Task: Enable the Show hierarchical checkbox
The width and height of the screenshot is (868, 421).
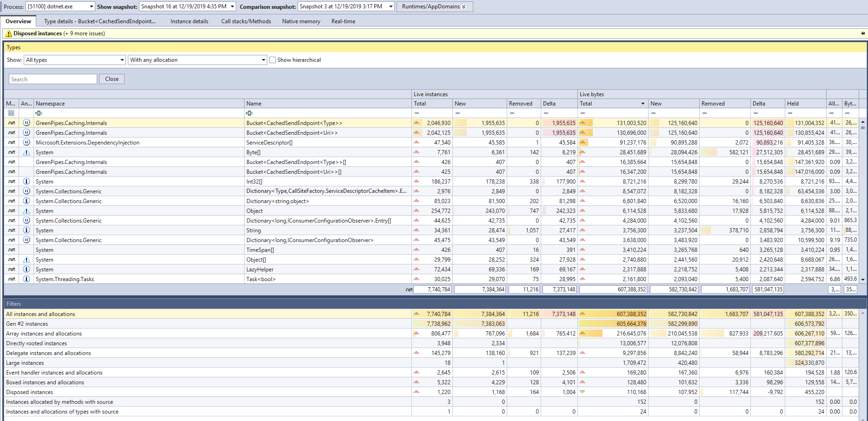Action: tap(272, 60)
